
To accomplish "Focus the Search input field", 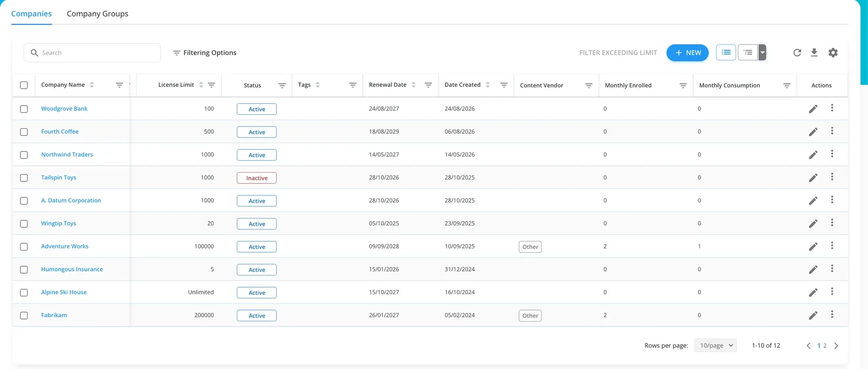I will tap(92, 53).
